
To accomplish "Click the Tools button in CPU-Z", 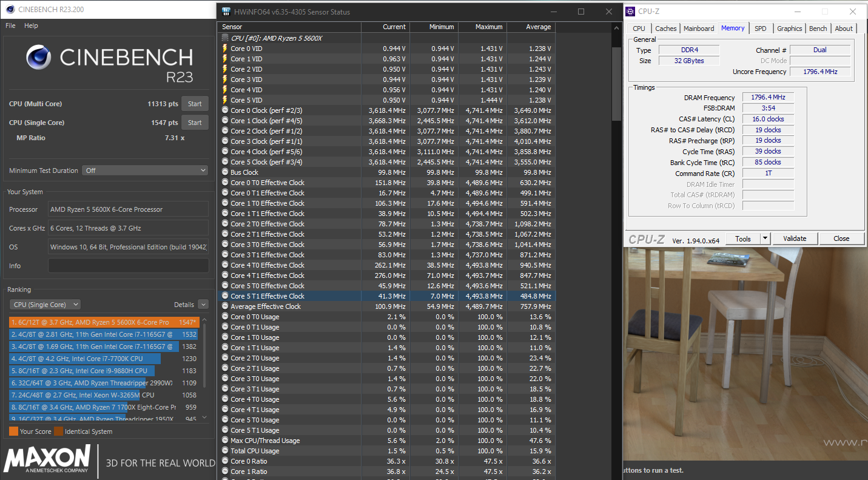I will (x=743, y=238).
